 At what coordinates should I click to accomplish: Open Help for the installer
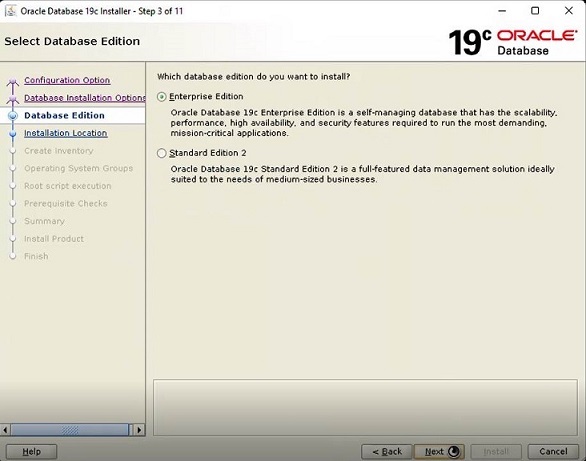pos(32,452)
